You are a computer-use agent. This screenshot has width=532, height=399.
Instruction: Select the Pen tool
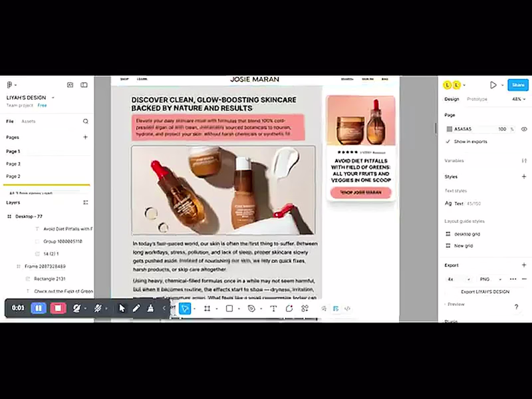pyautogui.click(x=251, y=309)
